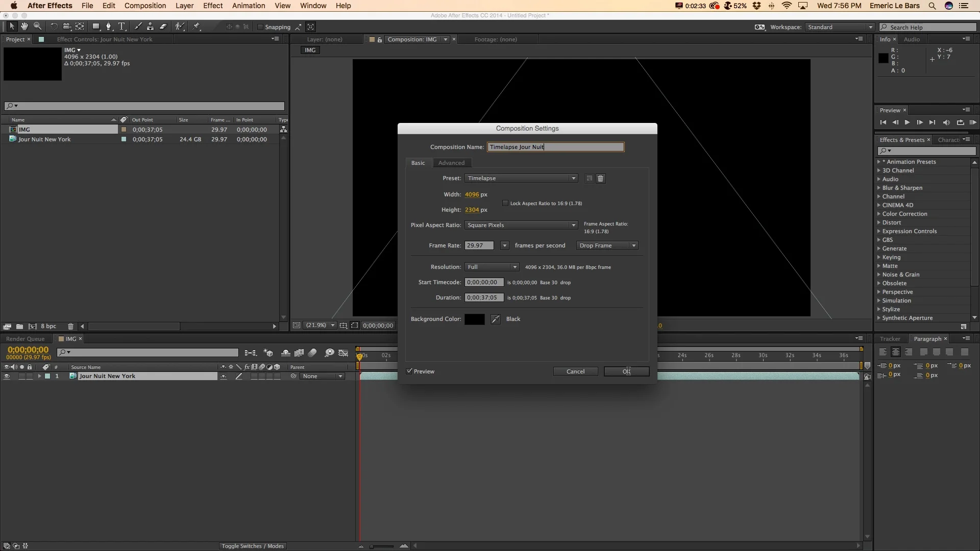The width and height of the screenshot is (980, 551).
Task: Click the background color eyedropper
Action: [x=495, y=319]
